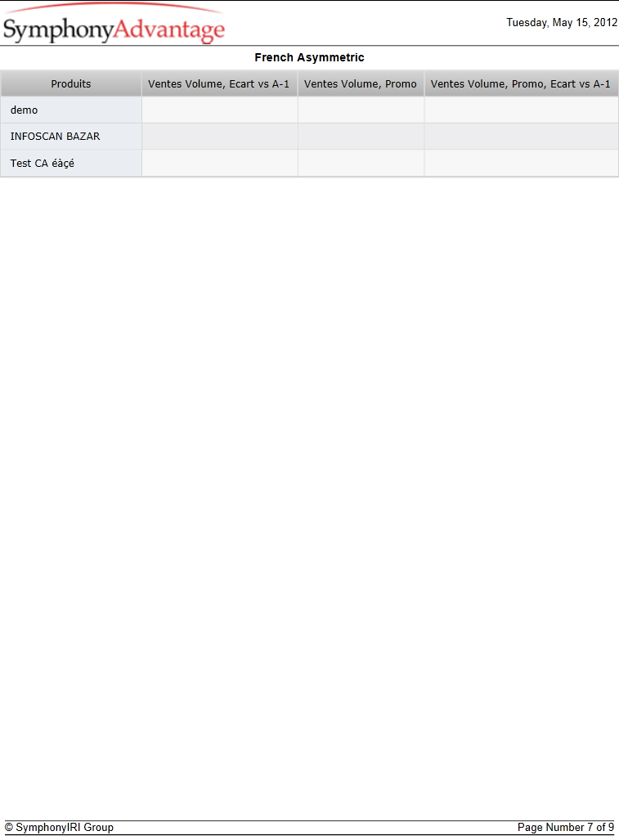Click demo row's Promo, Ecart vs A-1 cell
The width and height of the screenshot is (619, 840).
(x=522, y=110)
